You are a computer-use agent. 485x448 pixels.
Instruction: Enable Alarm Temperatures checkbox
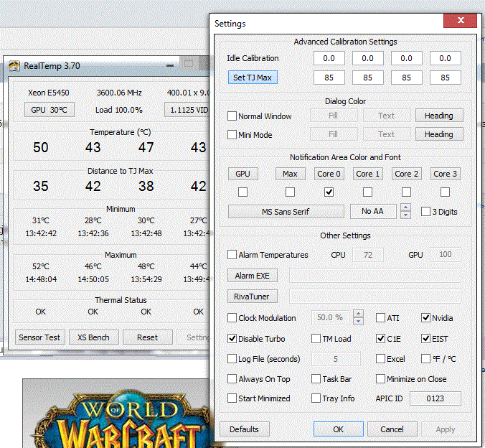click(x=232, y=255)
